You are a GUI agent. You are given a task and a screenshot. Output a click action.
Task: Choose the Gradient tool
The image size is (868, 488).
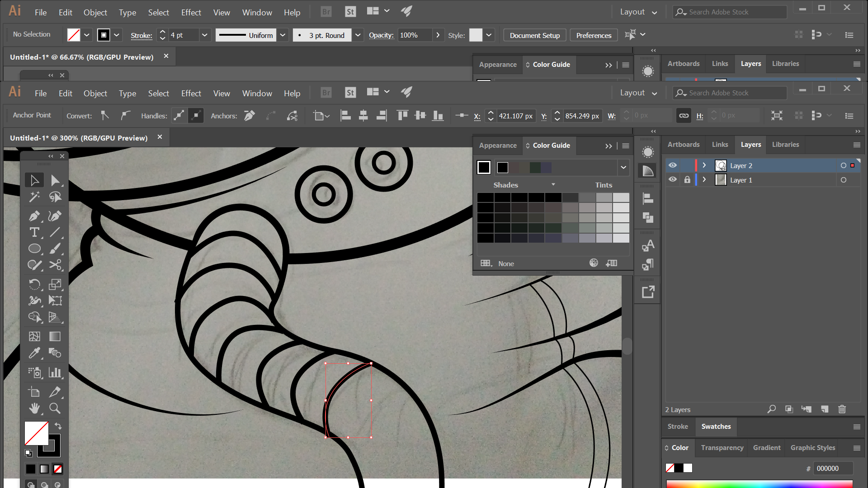tap(55, 336)
